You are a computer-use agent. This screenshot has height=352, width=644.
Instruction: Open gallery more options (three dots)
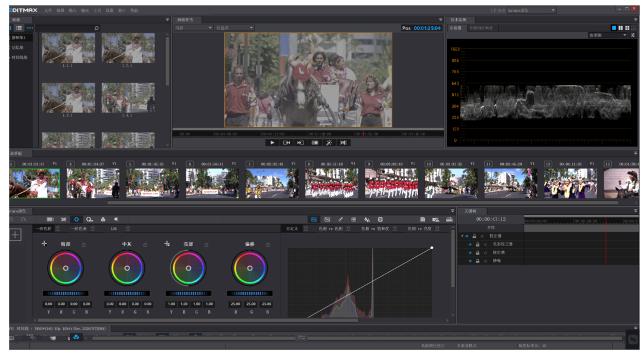click(30, 28)
